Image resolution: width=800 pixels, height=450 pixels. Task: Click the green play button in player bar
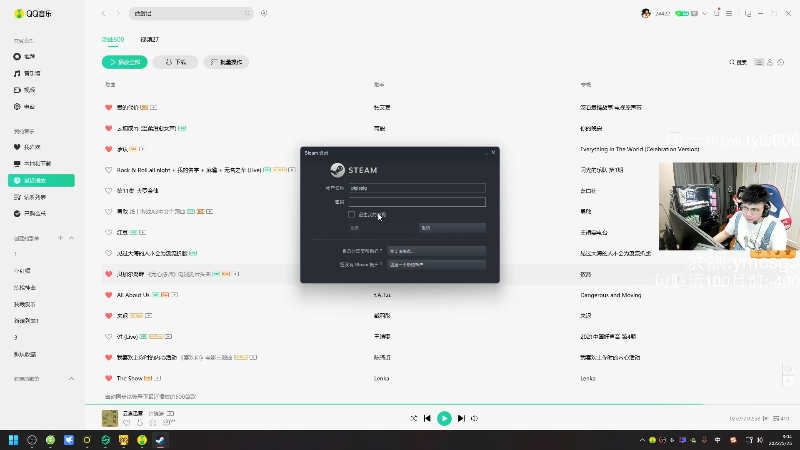444,418
